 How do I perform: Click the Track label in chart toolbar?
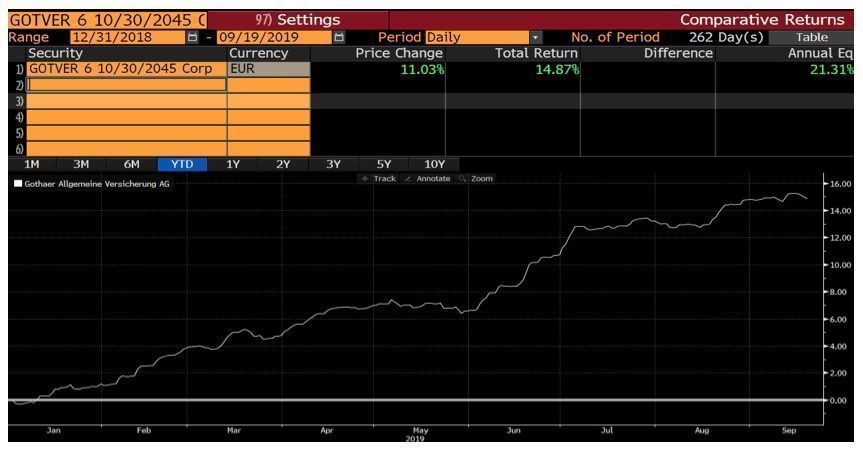(385, 179)
